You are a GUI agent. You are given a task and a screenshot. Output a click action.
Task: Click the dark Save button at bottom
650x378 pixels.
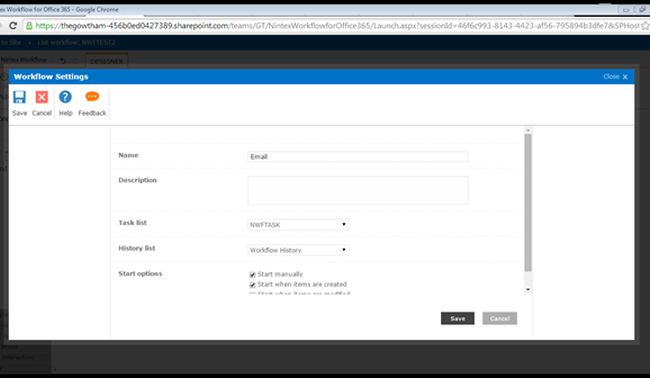[458, 318]
